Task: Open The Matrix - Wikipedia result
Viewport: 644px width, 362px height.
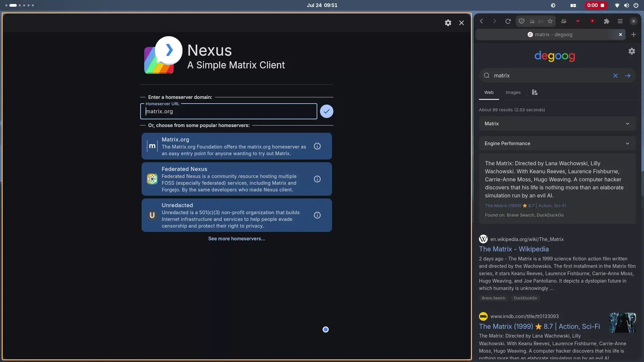Action: (514, 249)
